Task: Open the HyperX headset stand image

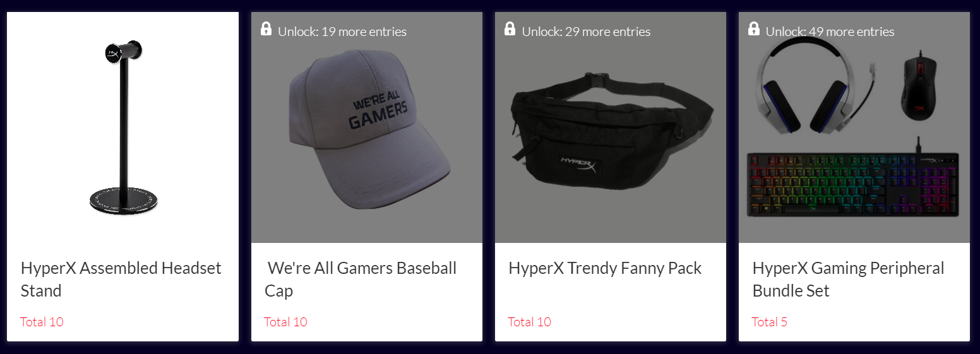Action: pos(124,128)
